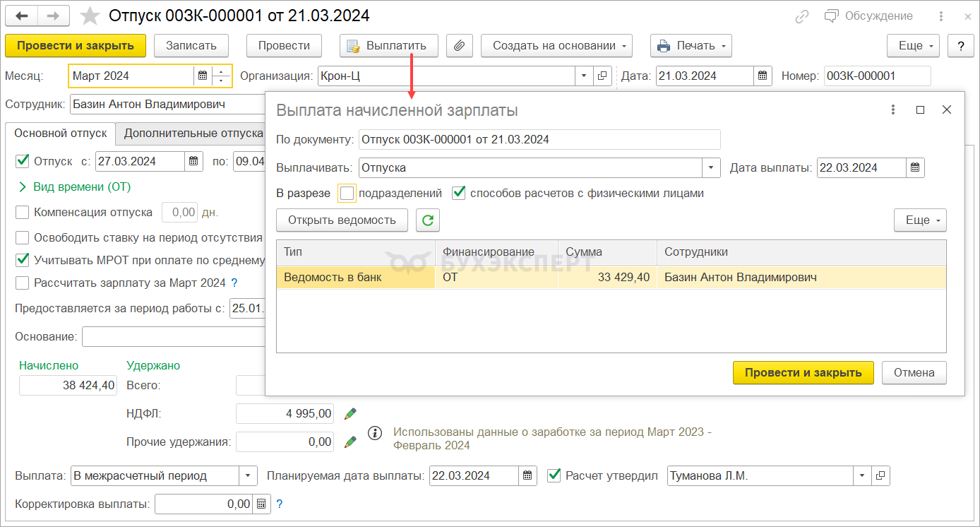
Task: Open calendar for Дата выплаты
Action: [915, 168]
